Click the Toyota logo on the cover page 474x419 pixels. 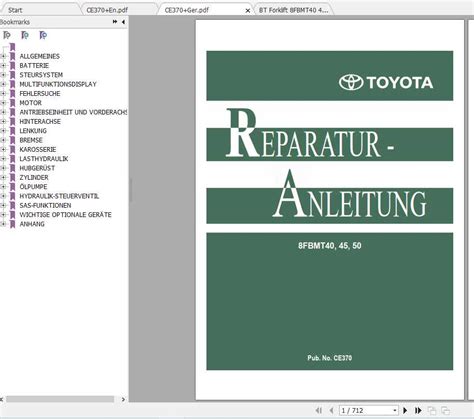(386, 82)
